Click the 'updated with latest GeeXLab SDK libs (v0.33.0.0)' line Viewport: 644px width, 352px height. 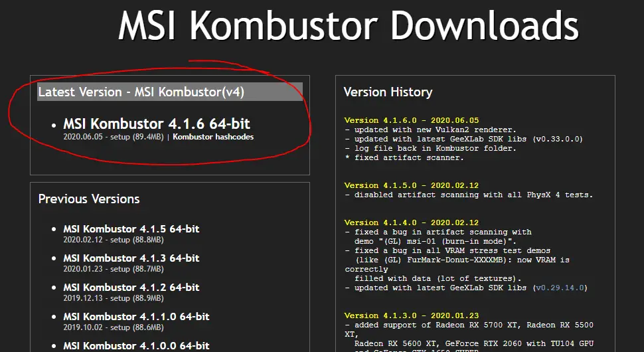click(463, 139)
